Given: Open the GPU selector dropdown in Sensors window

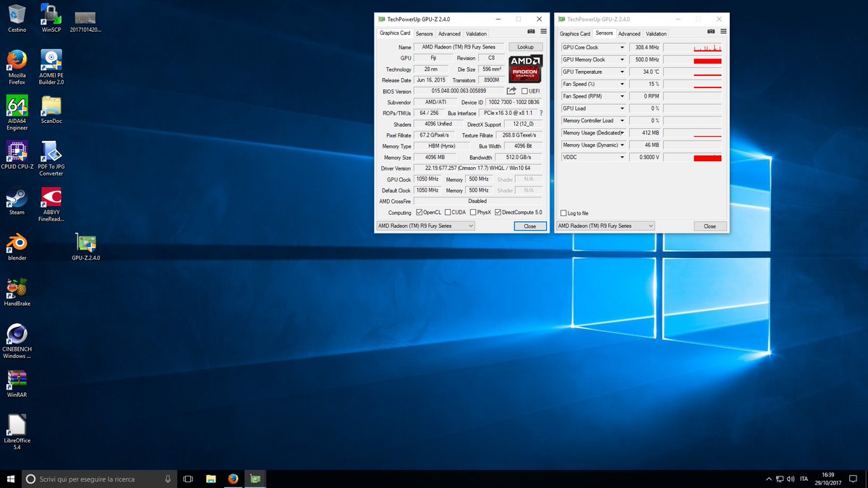Looking at the screenshot, I should coord(605,226).
